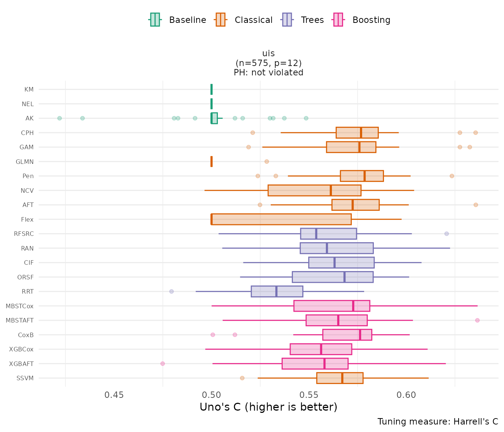Click the "uis" facet title text

268,54
